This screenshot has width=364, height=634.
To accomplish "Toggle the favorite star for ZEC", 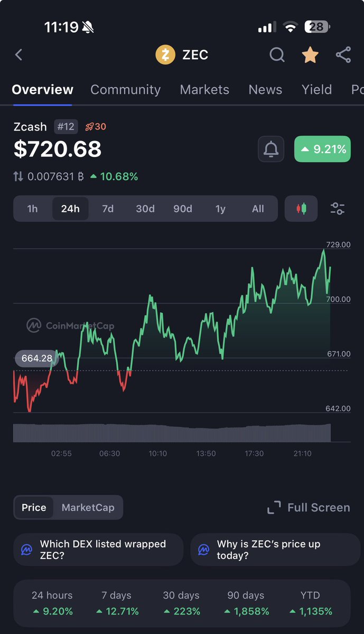I will pyautogui.click(x=310, y=54).
